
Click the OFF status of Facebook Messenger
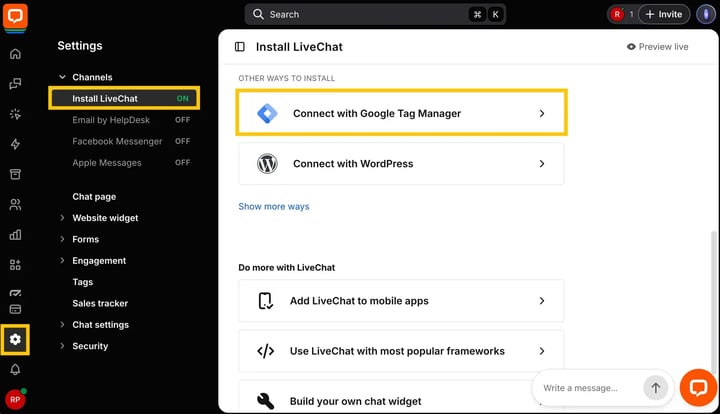[182, 141]
